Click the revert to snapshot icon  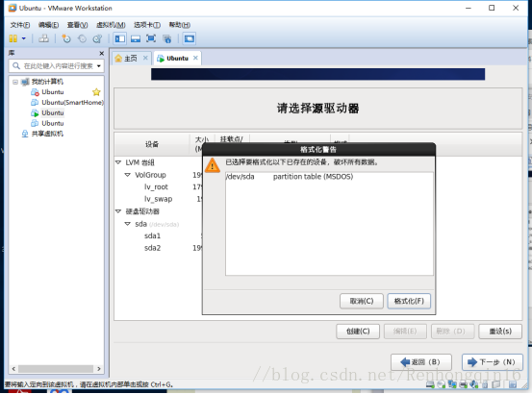[x=82, y=38]
